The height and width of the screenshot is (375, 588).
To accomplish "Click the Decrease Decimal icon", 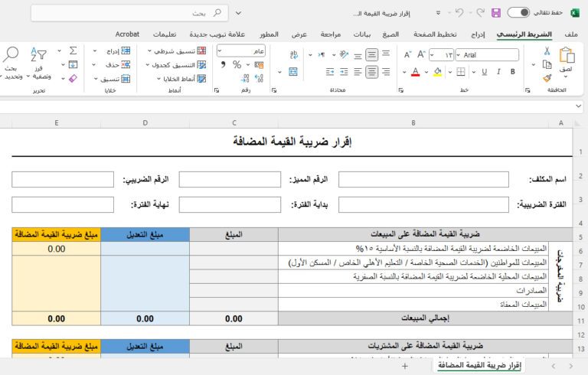I will coord(245,78).
